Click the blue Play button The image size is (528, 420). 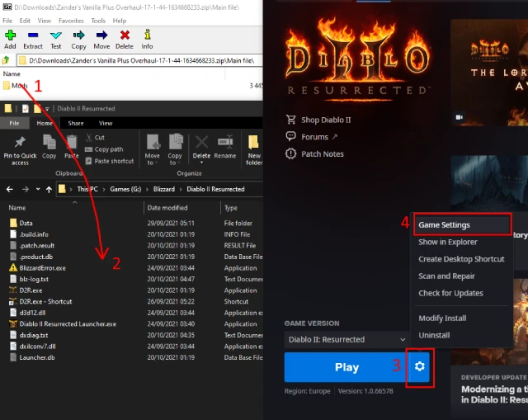point(346,367)
